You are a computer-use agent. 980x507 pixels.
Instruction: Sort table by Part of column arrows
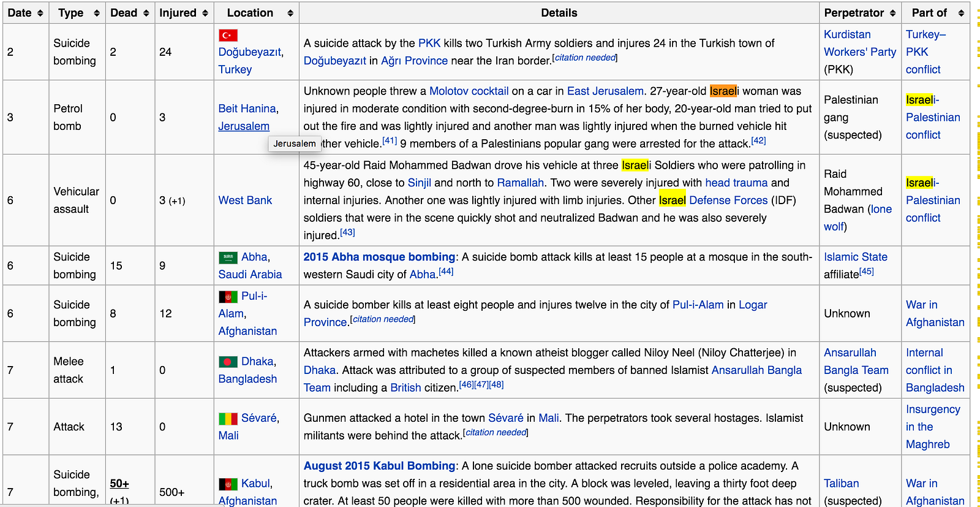click(961, 13)
